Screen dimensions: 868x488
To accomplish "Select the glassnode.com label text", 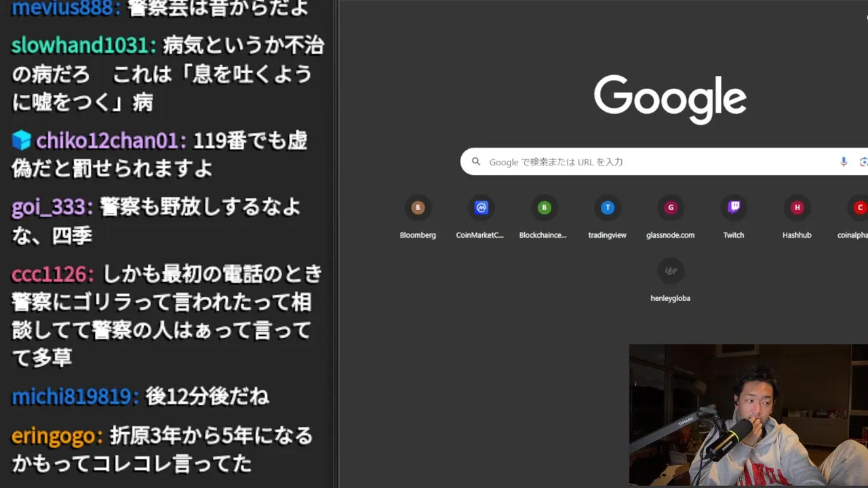I will tap(671, 235).
